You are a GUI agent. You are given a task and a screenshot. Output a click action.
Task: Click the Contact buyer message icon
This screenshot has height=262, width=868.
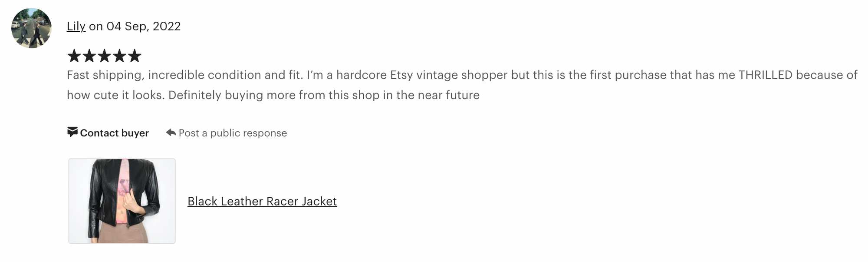tap(72, 132)
